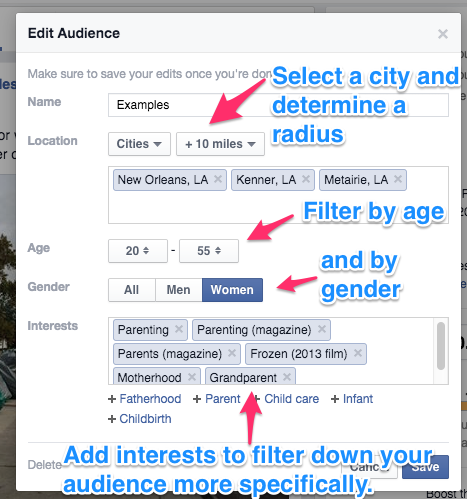The width and height of the screenshot is (467, 499).
Task: Open the maximum age selector showing 55
Action: click(x=209, y=251)
